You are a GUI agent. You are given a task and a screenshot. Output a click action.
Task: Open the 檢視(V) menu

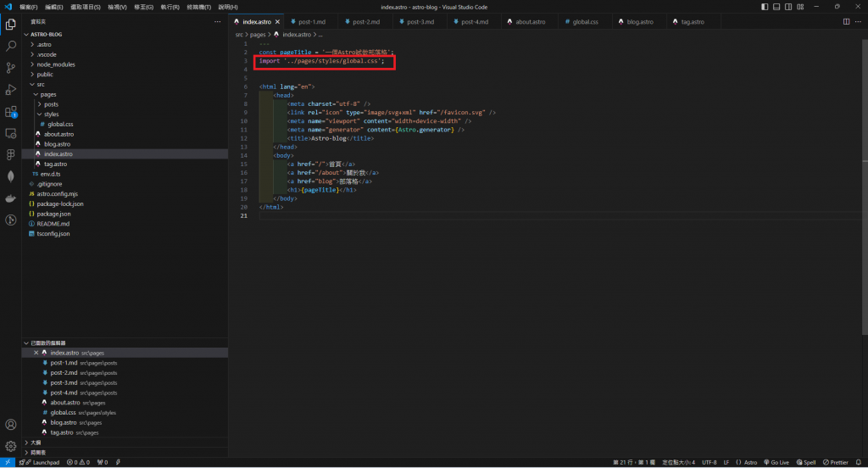(x=117, y=7)
